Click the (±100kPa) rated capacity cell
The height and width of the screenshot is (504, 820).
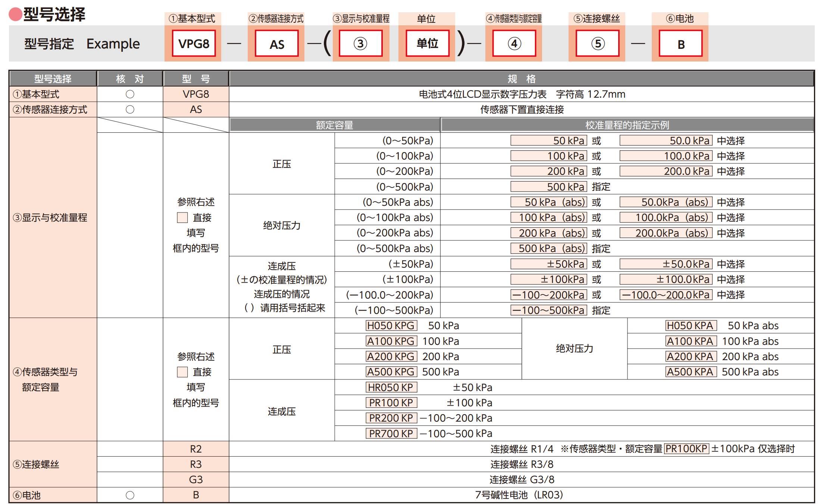(388, 279)
